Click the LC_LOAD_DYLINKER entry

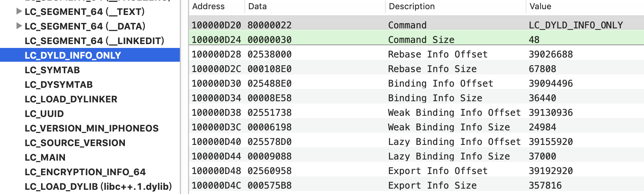(x=71, y=99)
